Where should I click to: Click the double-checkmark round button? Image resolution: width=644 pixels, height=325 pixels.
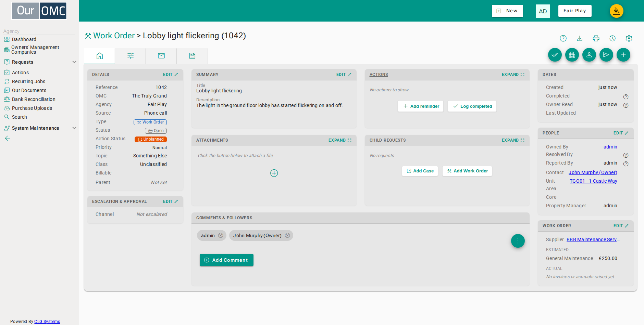tap(555, 55)
